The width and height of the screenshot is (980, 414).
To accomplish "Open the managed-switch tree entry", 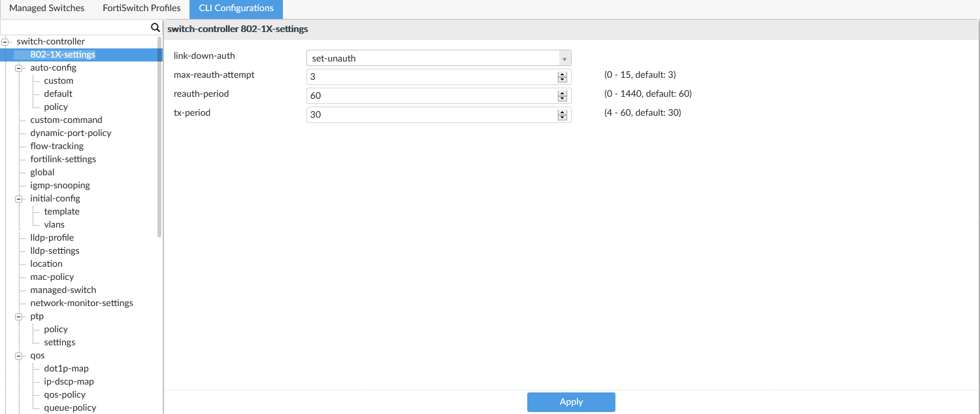I will 63,290.
